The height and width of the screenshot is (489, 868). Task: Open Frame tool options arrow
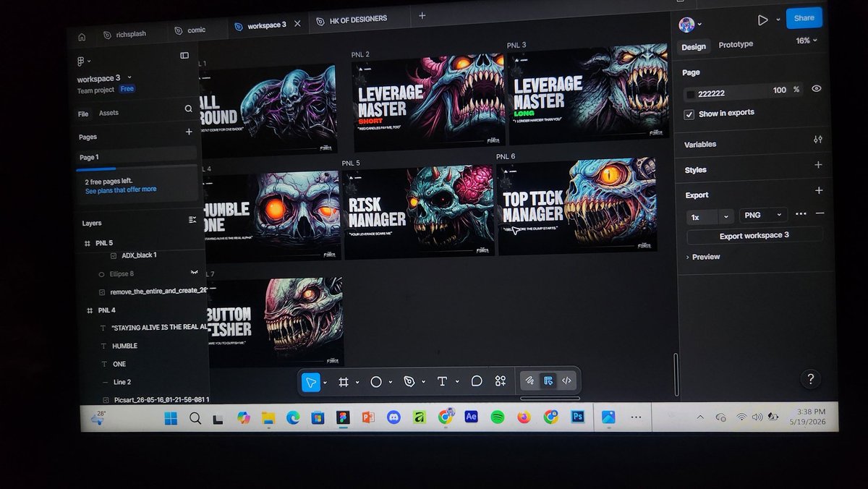(357, 383)
